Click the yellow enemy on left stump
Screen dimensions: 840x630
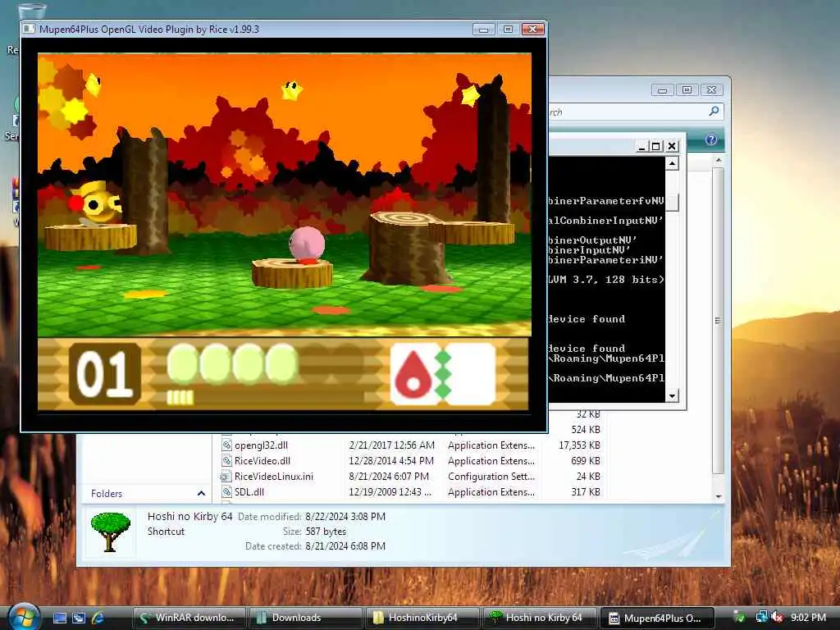(95, 203)
